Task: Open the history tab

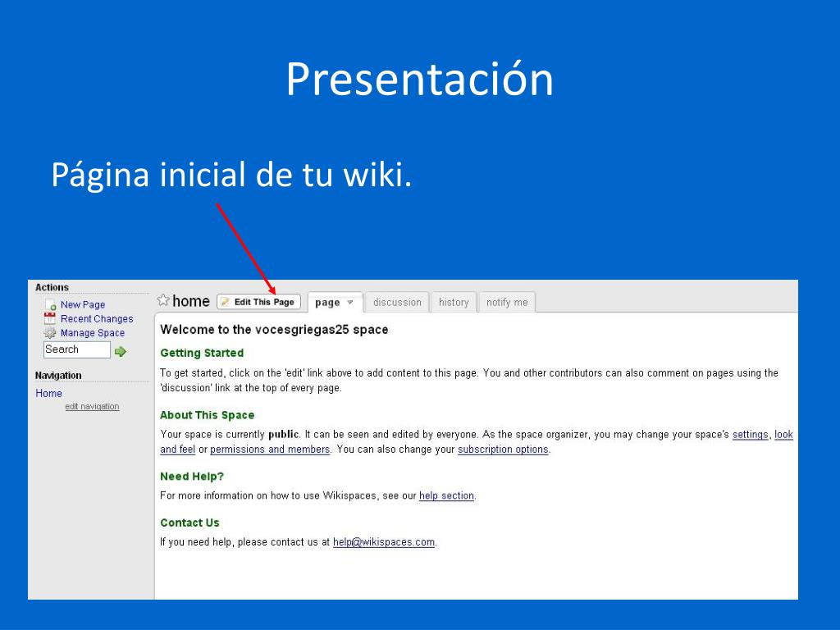Action: (x=454, y=303)
